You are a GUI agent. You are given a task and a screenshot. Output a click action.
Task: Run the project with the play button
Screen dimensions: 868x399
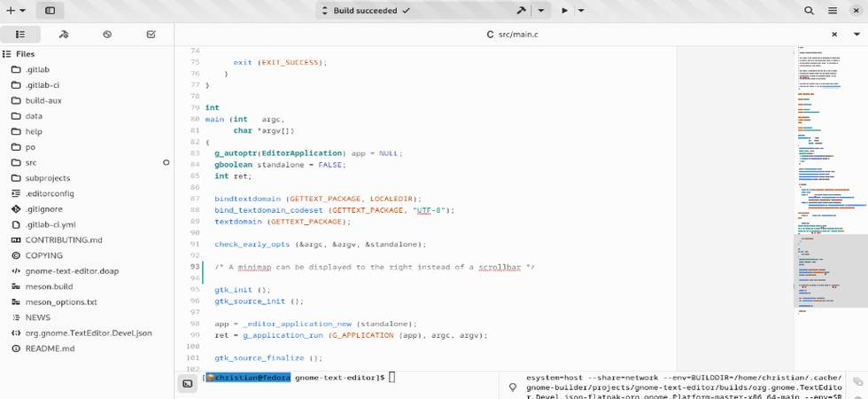click(564, 11)
